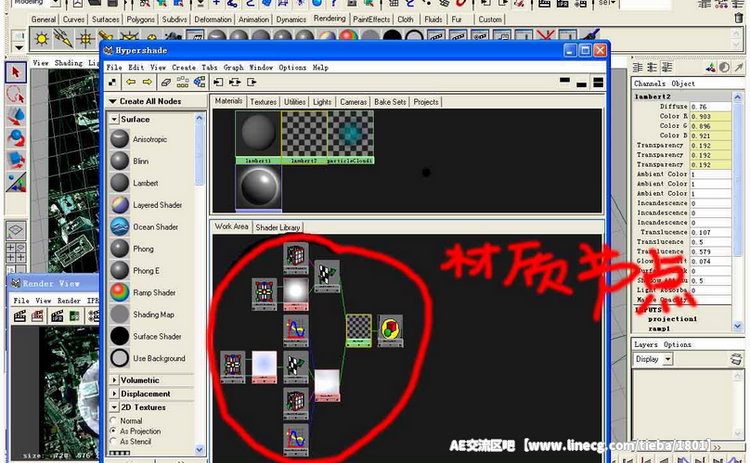Choose the Scale tool cube in toolbox
Viewport: 750px width, 463px height.
16,160
